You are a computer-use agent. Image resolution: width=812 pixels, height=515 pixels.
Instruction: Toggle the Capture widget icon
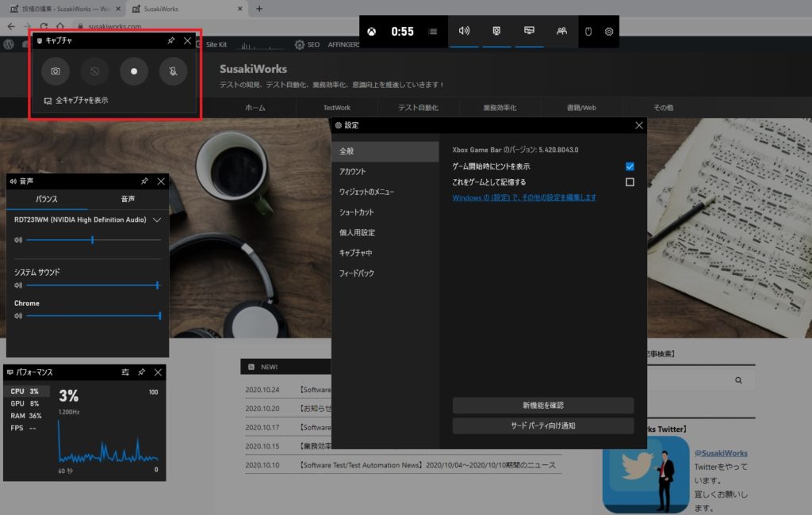pyautogui.click(x=496, y=31)
